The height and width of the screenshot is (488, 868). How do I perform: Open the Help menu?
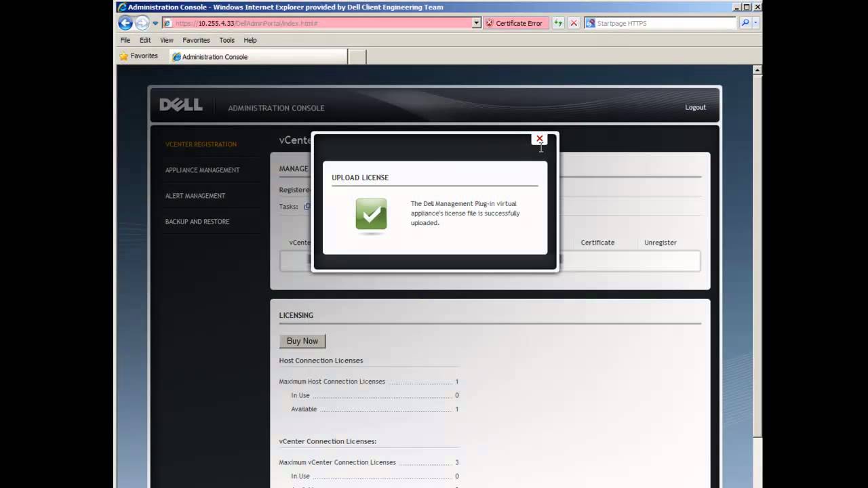click(x=250, y=40)
